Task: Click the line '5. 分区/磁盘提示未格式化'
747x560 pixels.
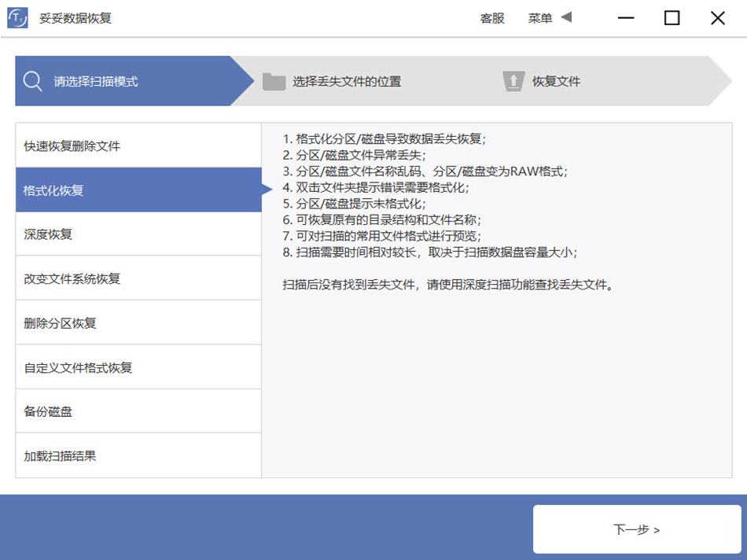Action: tap(354, 204)
